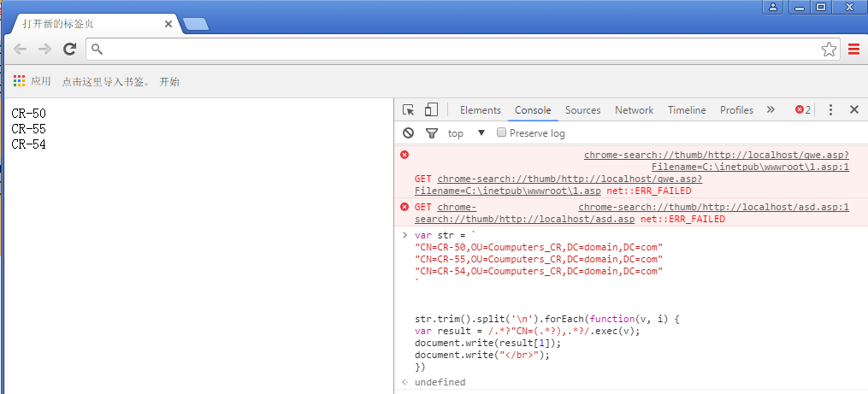Click the '点击这里导入书签。' link
The height and width of the screenshot is (394, 868).
click(105, 81)
